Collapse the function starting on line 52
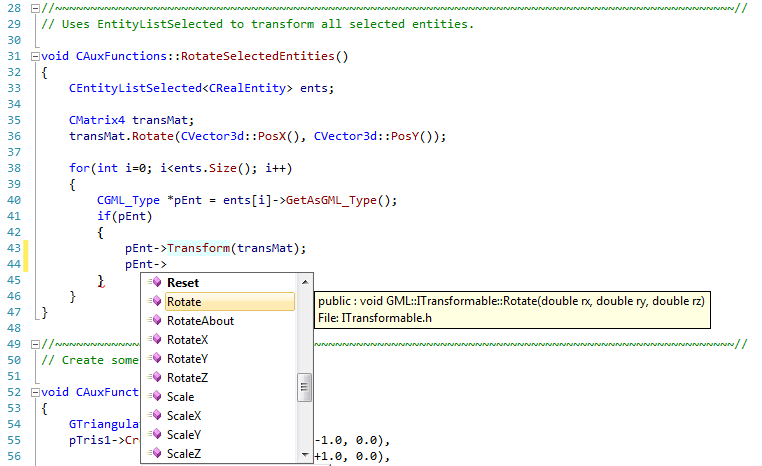The image size is (762, 466). pyautogui.click(x=35, y=392)
